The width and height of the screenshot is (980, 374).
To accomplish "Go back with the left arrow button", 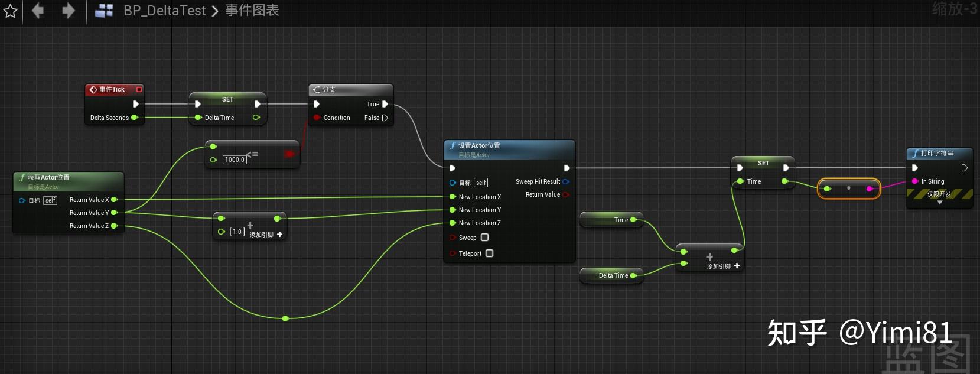I will coord(38,11).
